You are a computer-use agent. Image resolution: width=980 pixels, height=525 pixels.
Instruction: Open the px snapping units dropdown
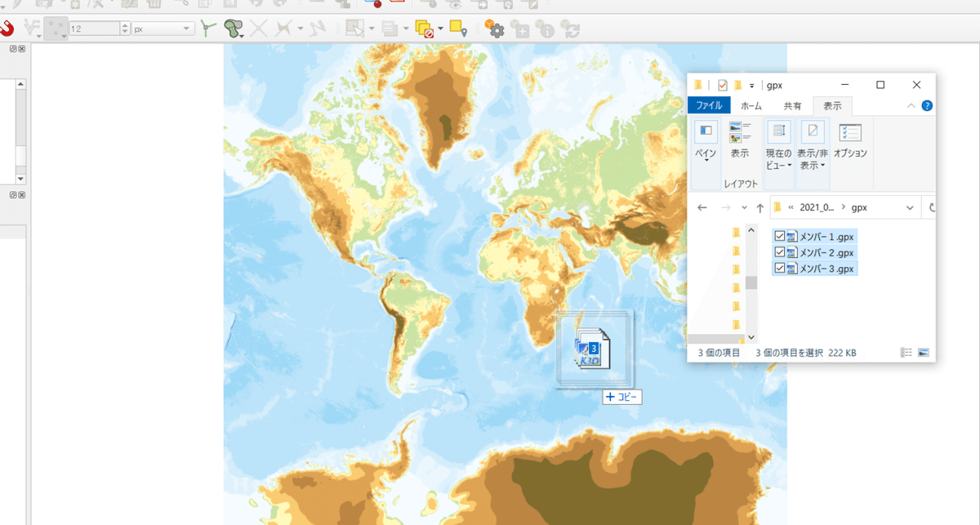click(x=163, y=29)
